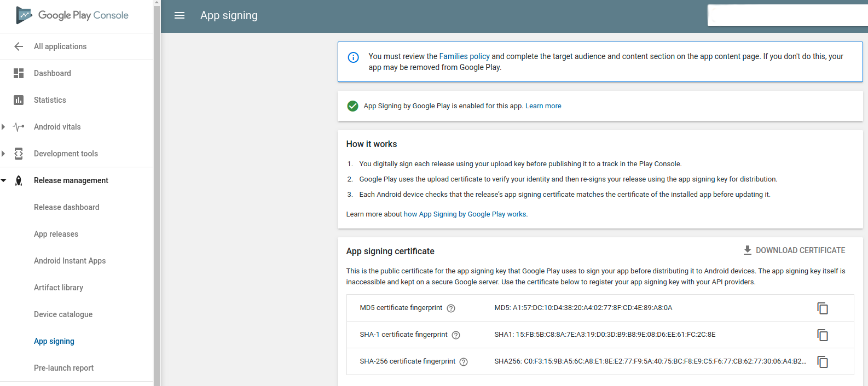This screenshot has height=386, width=868.
Task: Open the Artifact library
Action: click(x=59, y=288)
